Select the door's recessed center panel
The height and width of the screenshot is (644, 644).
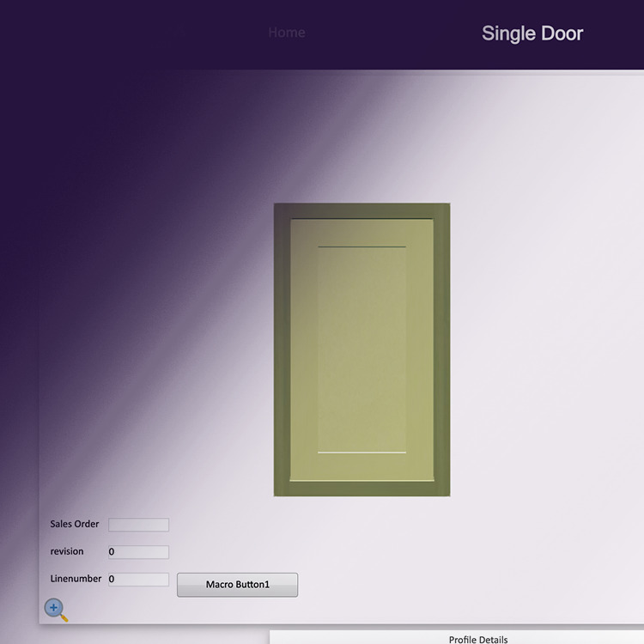(x=361, y=350)
